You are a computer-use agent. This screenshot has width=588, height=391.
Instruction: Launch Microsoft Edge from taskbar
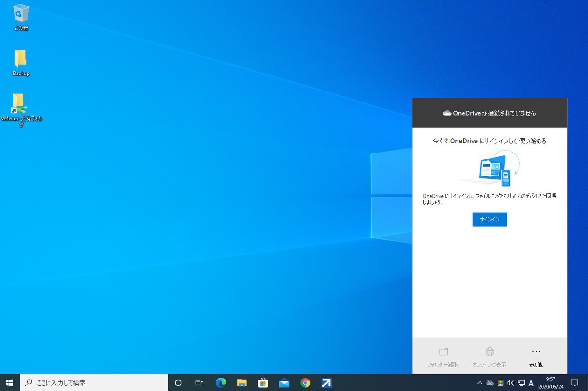coord(221,383)
